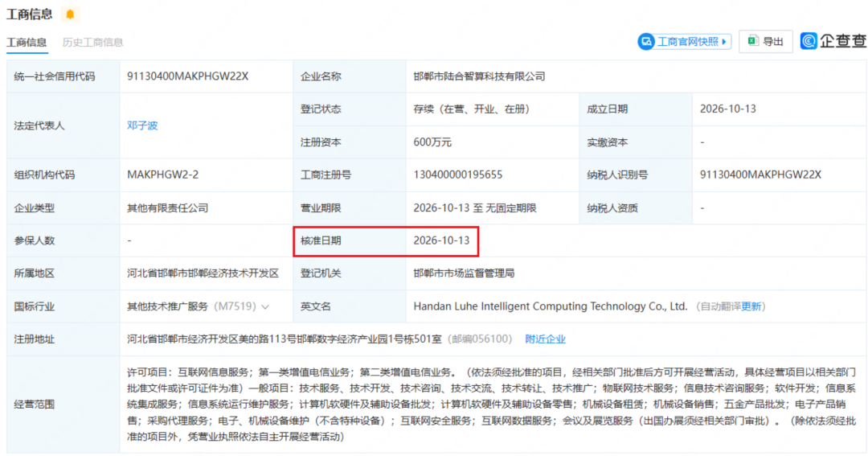Click the orange bell notification icon

click(70, 14)
